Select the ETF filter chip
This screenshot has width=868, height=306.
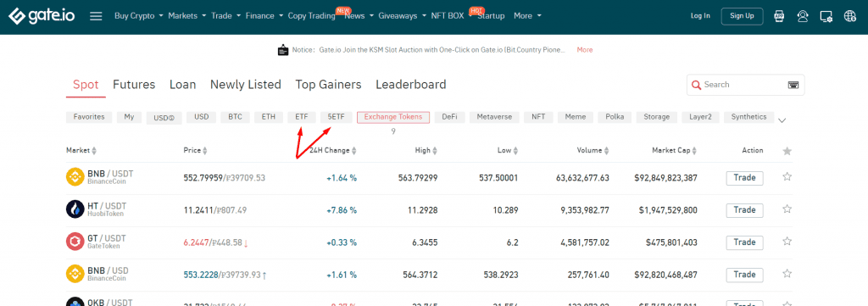click(x=302, y=117)
